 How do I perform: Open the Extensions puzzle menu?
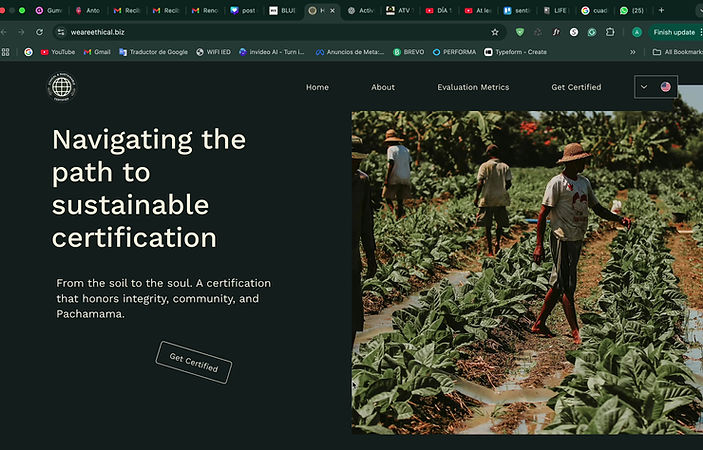[x=610, y=32]
